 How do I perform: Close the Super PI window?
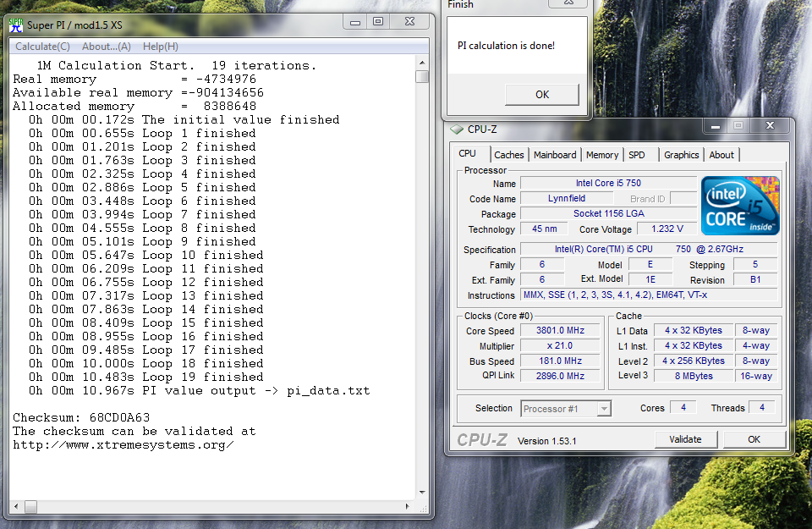pos(409,22)
